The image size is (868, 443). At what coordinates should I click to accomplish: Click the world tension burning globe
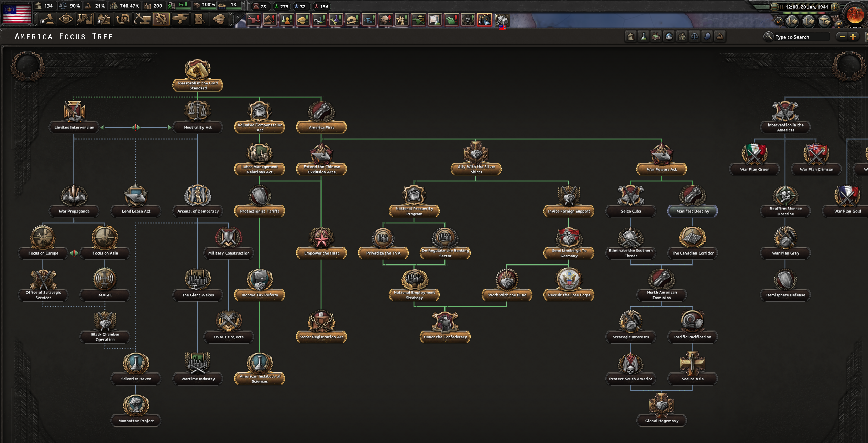(855, 14)
